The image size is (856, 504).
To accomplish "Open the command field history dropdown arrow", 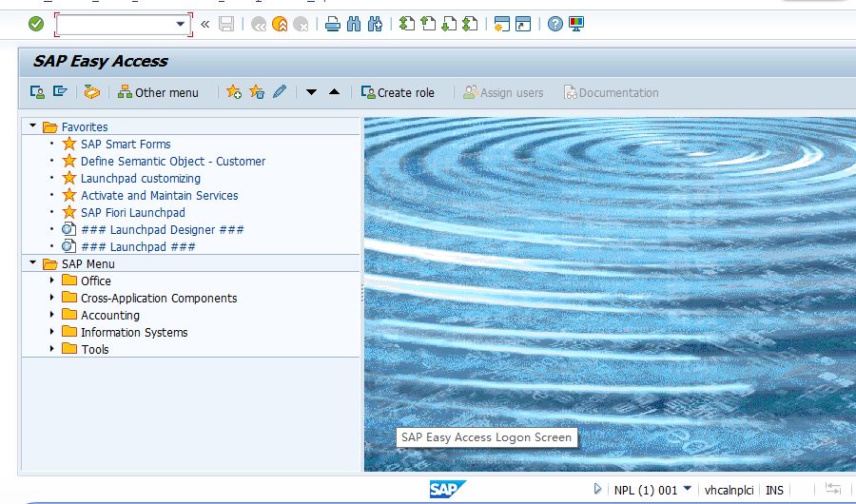I will pyautogui.click(x=181, y=25).
